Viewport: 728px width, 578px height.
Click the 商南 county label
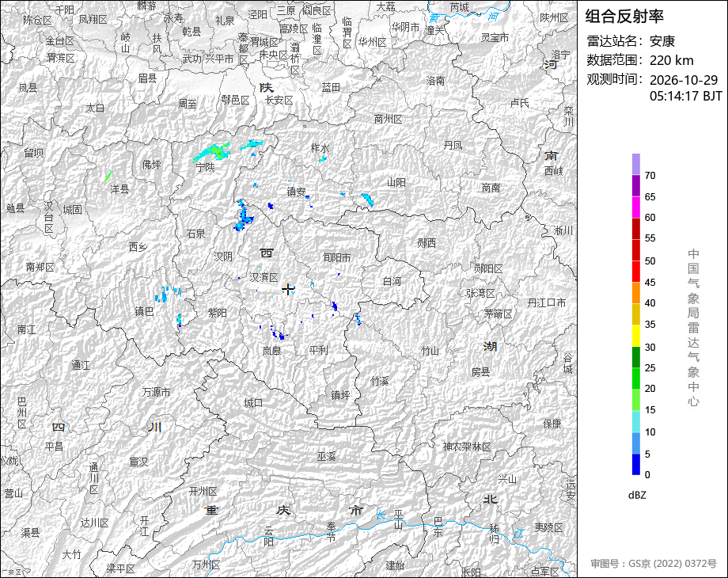(x=491, y=188)
